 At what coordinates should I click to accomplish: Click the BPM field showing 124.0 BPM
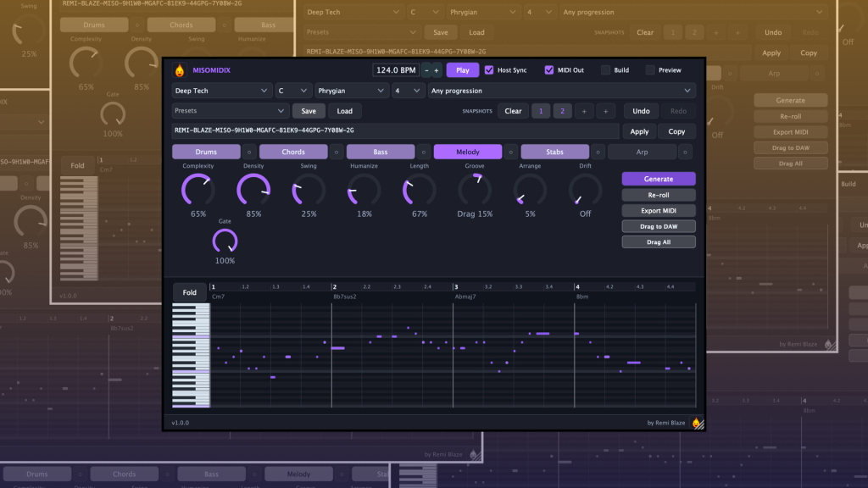396,70
